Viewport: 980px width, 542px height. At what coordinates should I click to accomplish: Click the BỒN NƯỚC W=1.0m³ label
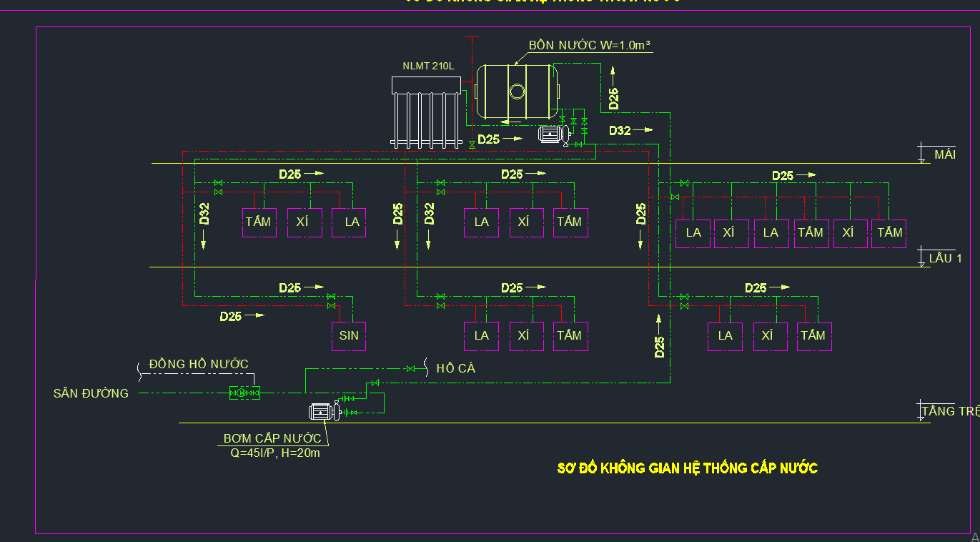[590, 45]
